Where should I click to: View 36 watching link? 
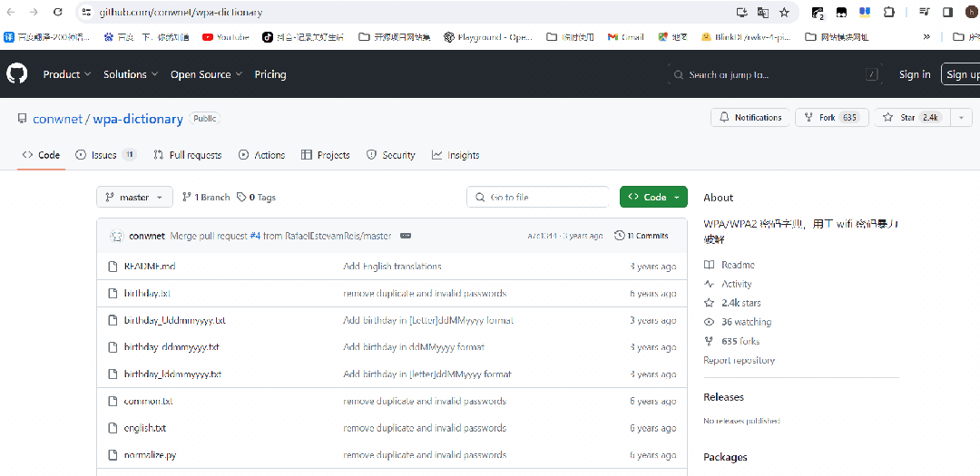coord(738,323)
